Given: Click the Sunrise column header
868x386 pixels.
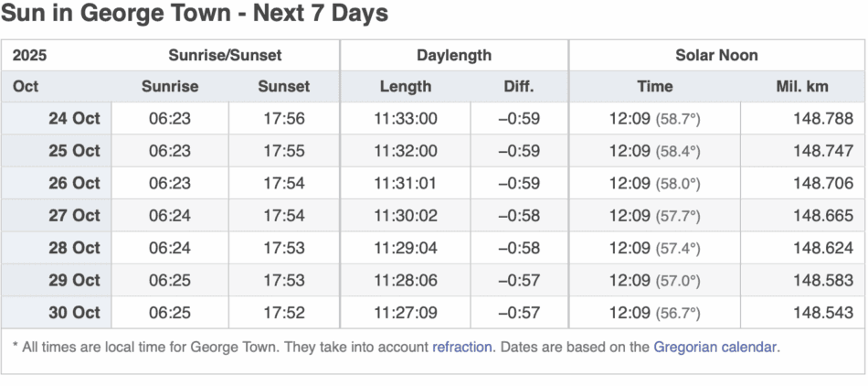Looking at the screenshot, I should pos(170,87).
